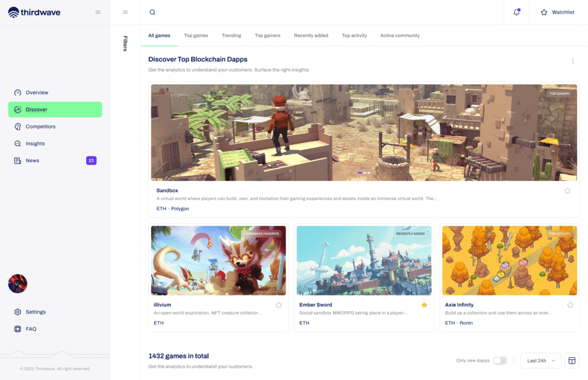The width and height of the screenshot is (588, 380).
Task: Click the Insights sidebar icon
Action: tap(18, 144)
